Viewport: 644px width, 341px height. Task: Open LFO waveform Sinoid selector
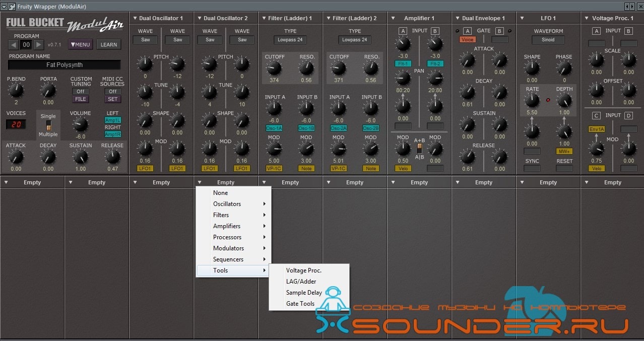click(548, 40)
